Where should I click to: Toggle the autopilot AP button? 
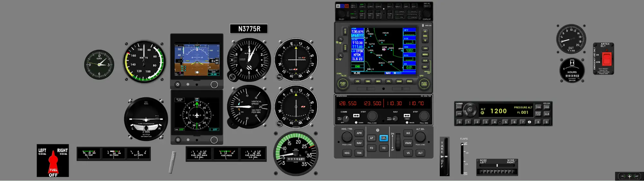point(371,138)
